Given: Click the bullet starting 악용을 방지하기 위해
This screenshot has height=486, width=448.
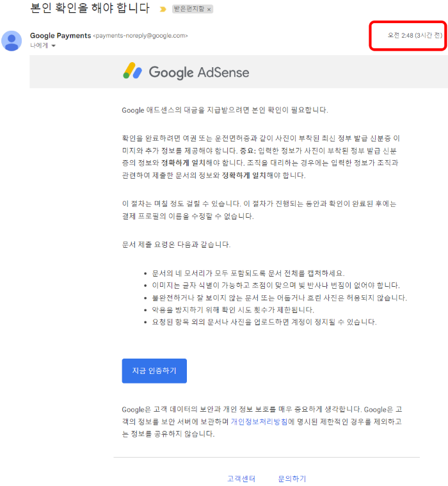Looking at the screenshot, I should (x=233, y=310).
